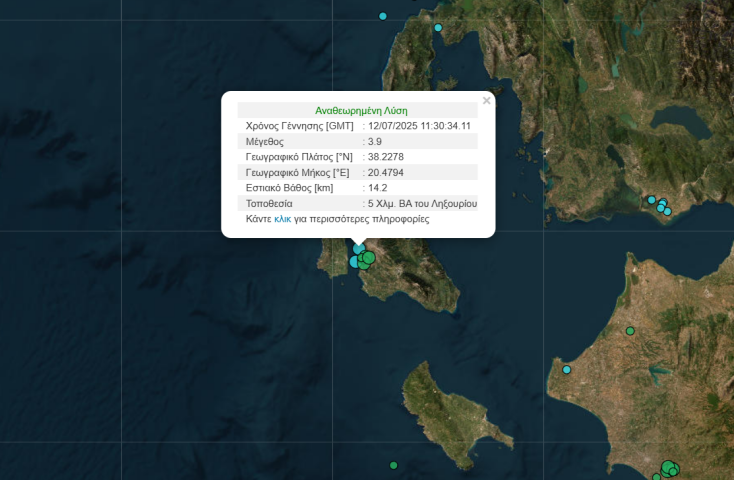Click small separate green marker at bottom edge
Viewport: 734px width, 480px height.
point(656,477)
